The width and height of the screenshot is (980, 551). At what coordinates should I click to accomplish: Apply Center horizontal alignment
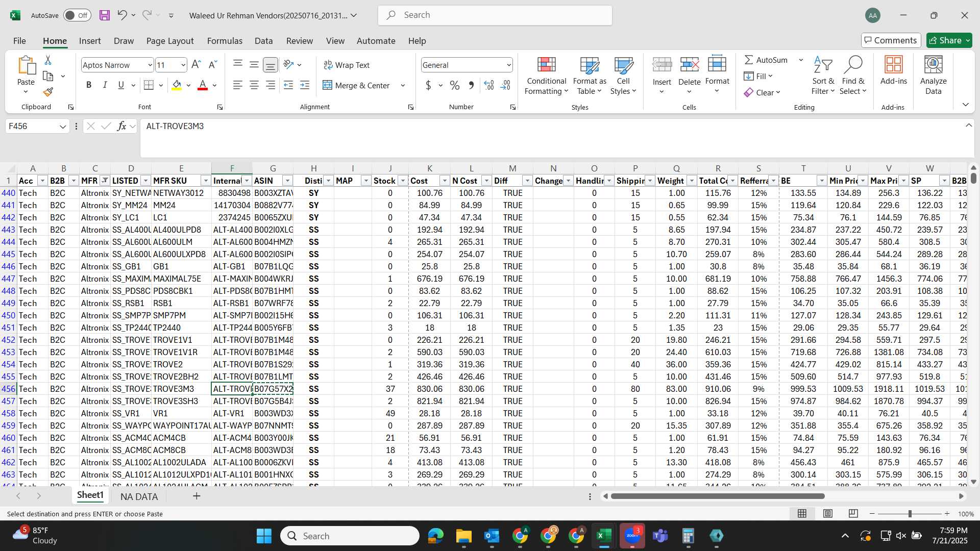click(x=254, y=85)
